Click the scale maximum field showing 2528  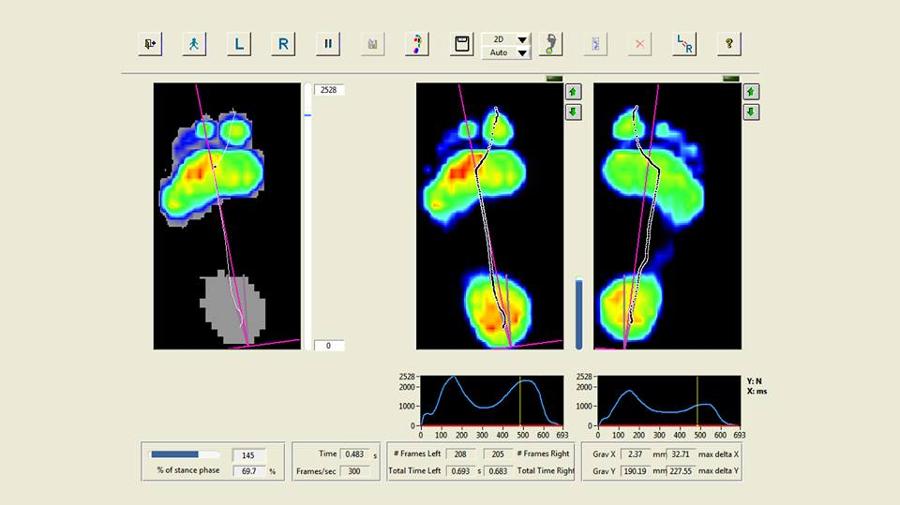point(329,90)
